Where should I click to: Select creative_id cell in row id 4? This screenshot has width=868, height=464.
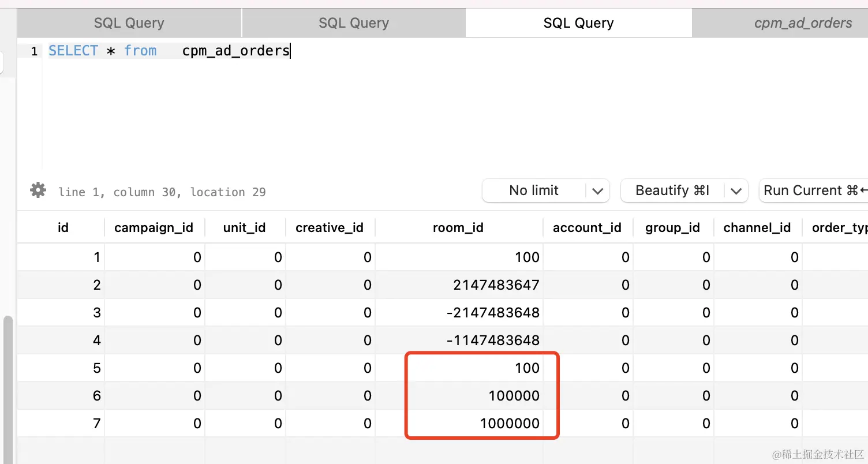click(330, 340)
